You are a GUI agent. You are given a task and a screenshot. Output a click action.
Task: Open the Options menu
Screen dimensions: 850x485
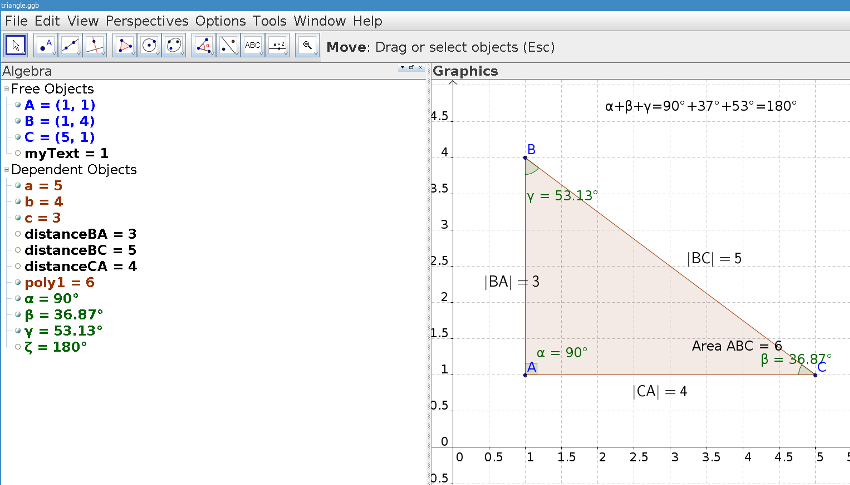click(221, 21)
